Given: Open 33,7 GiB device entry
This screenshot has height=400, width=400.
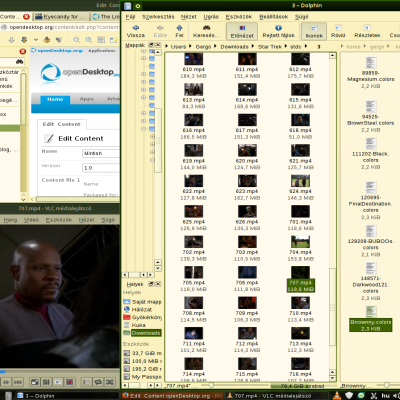Looking at the screenshot, I should [142, 353].
